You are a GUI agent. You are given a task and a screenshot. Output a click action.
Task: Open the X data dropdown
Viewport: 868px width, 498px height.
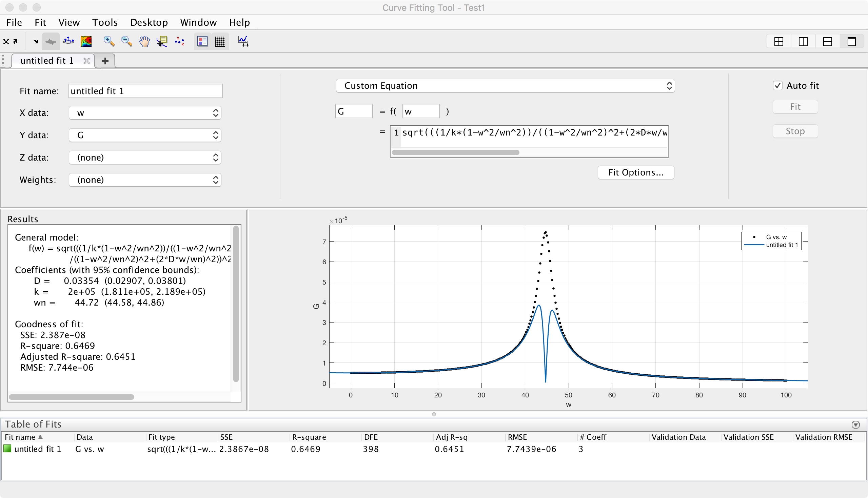(145, 113)
